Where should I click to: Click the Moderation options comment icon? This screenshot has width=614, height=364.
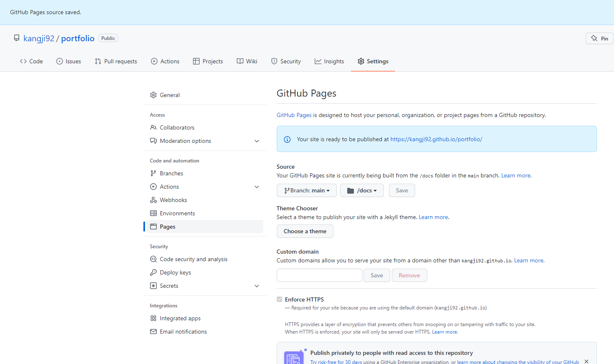(153, 141)
